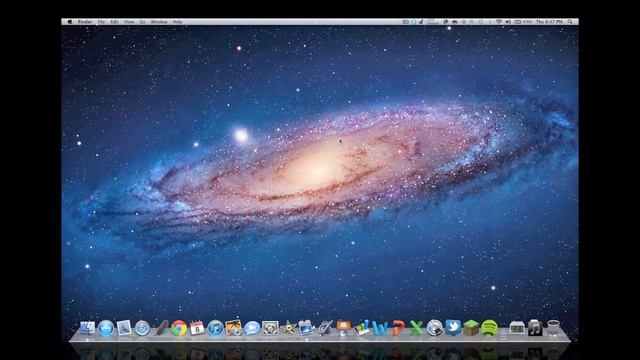Open the silver disc icon beside Twitter
This screenshot has width=640, height=360.
tap(435, 328)
